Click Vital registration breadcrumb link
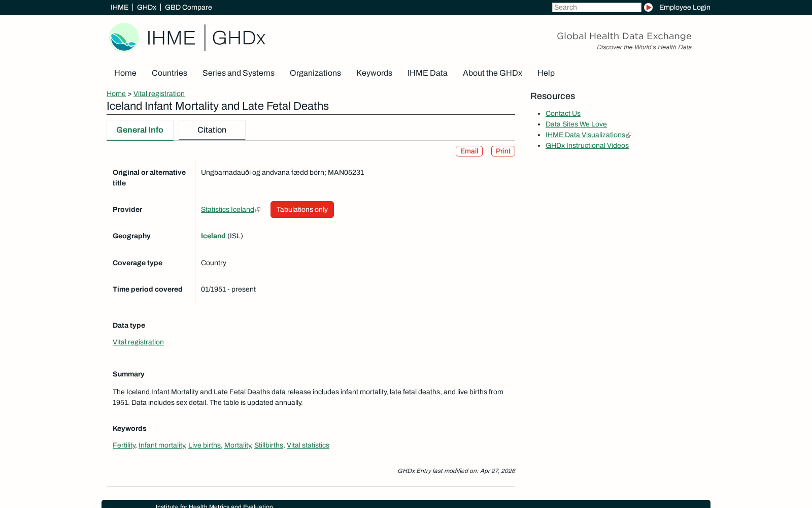This screenshot has width=812, height=508. (x=159, y=93)
